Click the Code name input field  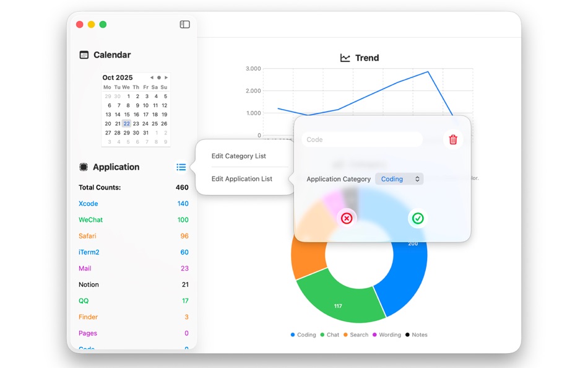click(362, 139)
